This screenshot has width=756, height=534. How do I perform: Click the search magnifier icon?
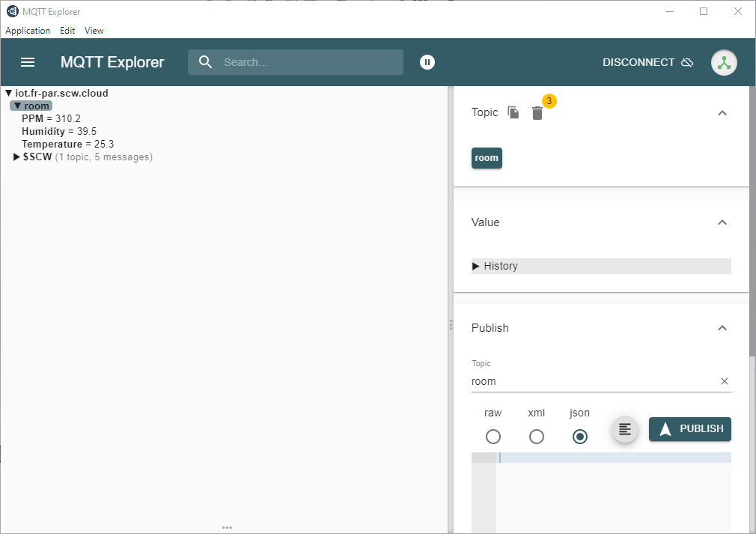tap(206, 62)
